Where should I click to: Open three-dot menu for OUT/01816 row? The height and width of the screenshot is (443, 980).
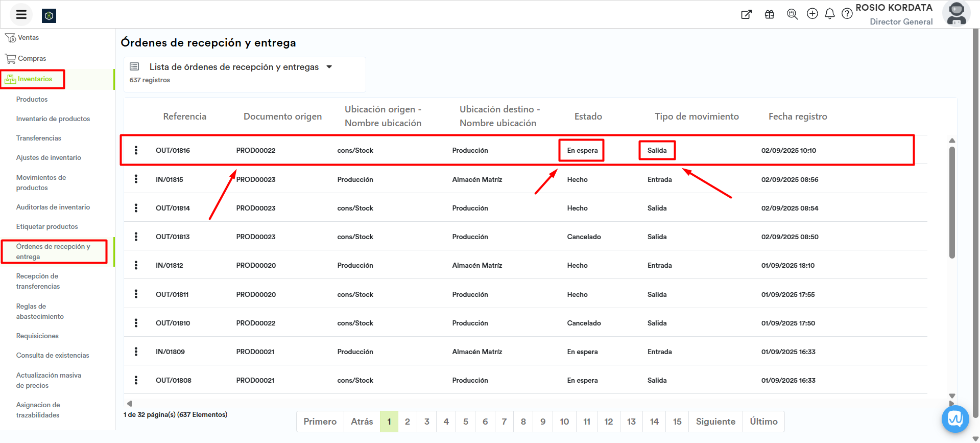pos(136,150)
